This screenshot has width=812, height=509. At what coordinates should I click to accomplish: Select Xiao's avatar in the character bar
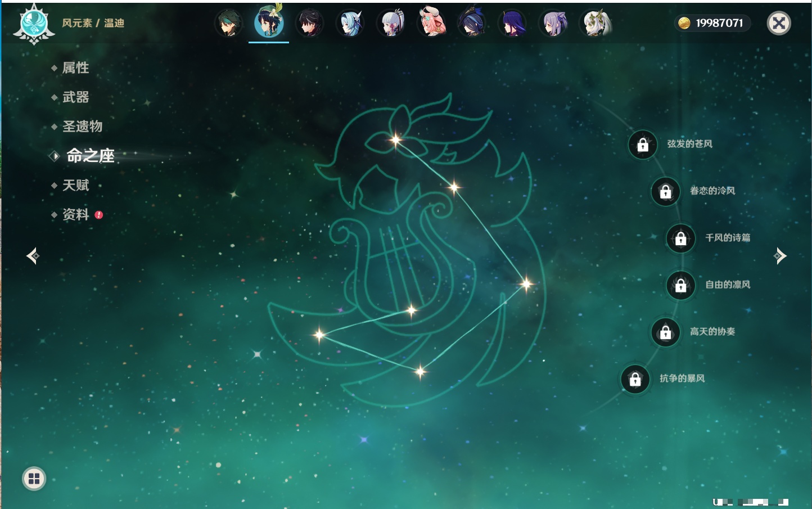[x=228, y=23]
